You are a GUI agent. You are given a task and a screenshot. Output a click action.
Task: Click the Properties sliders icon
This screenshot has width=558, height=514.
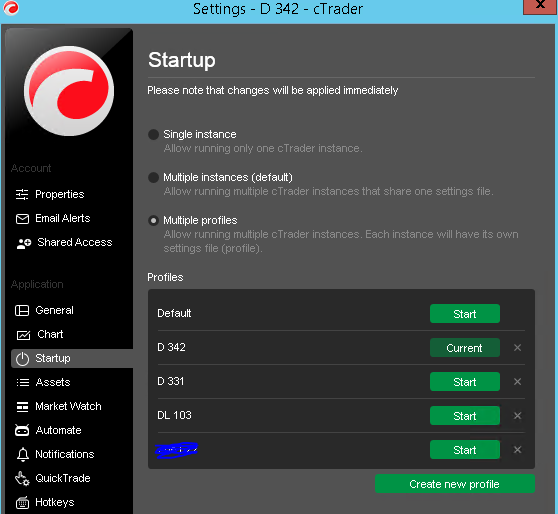22,194
